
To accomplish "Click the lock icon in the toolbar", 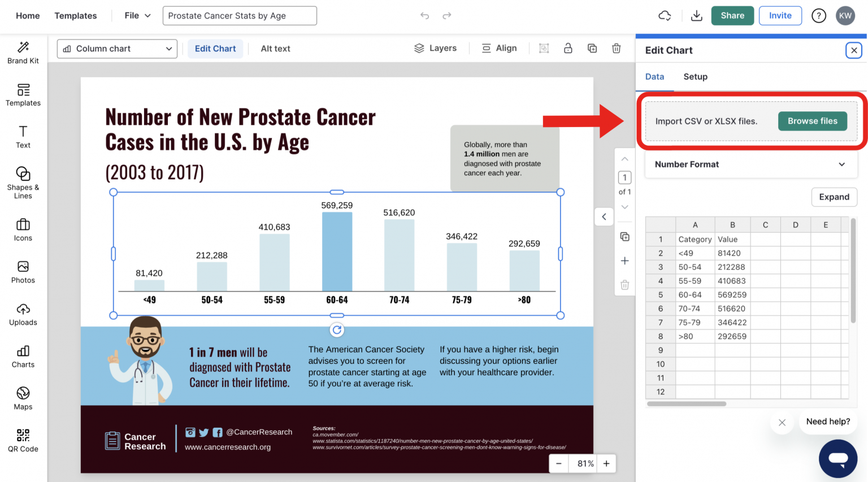I will (568, 49).
